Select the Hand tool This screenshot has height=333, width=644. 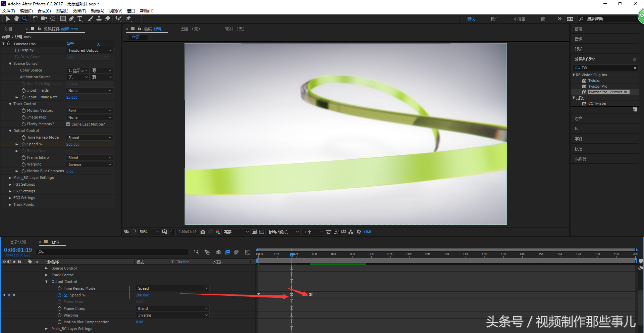point(16,19)
